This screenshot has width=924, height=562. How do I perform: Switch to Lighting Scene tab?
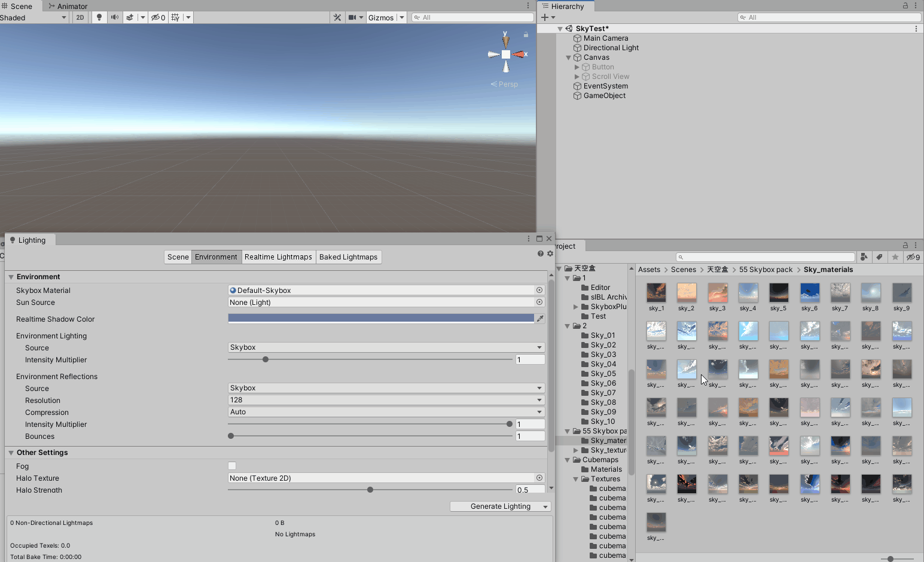click(178, 257)
